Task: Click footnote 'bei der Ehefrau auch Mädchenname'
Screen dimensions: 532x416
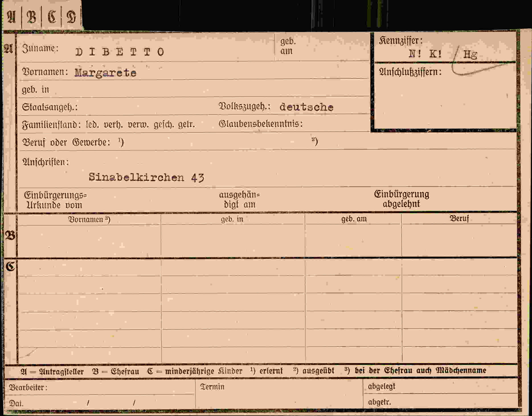Action: (x=420, y=371)
